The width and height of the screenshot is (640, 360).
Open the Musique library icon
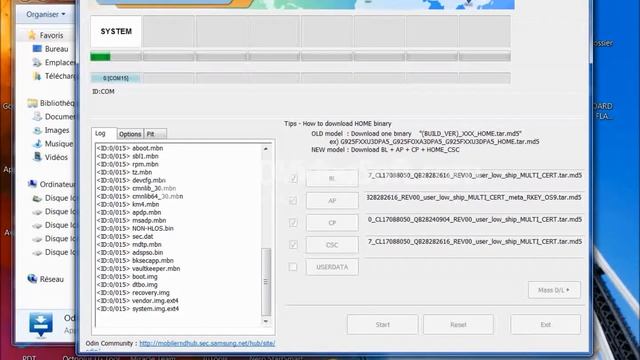[37, 144]
